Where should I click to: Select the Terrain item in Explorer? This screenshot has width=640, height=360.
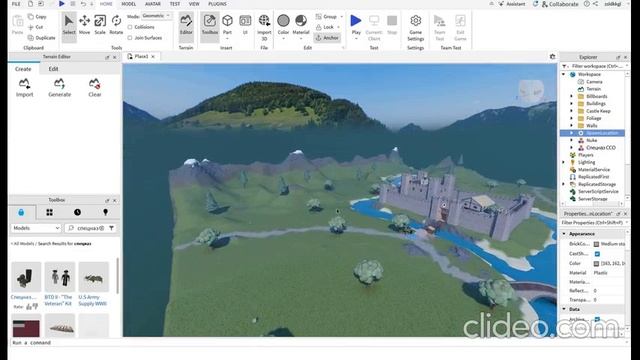tap(593, 89)
